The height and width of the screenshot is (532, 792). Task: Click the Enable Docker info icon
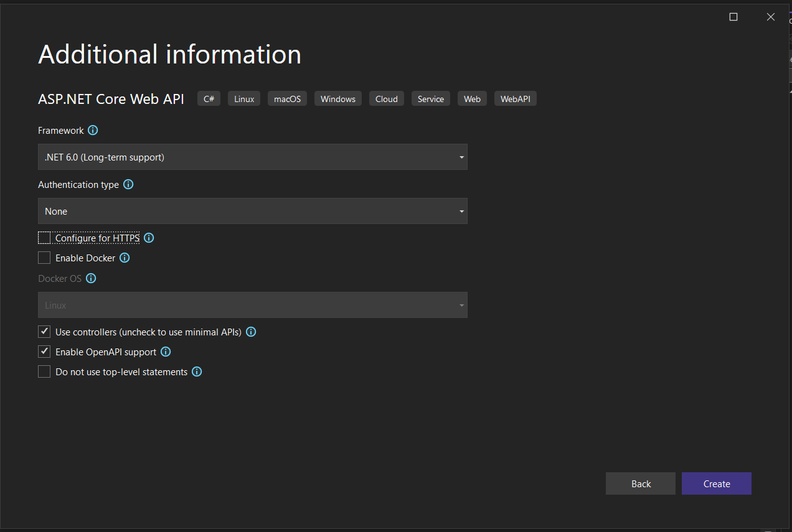point(125,258)
